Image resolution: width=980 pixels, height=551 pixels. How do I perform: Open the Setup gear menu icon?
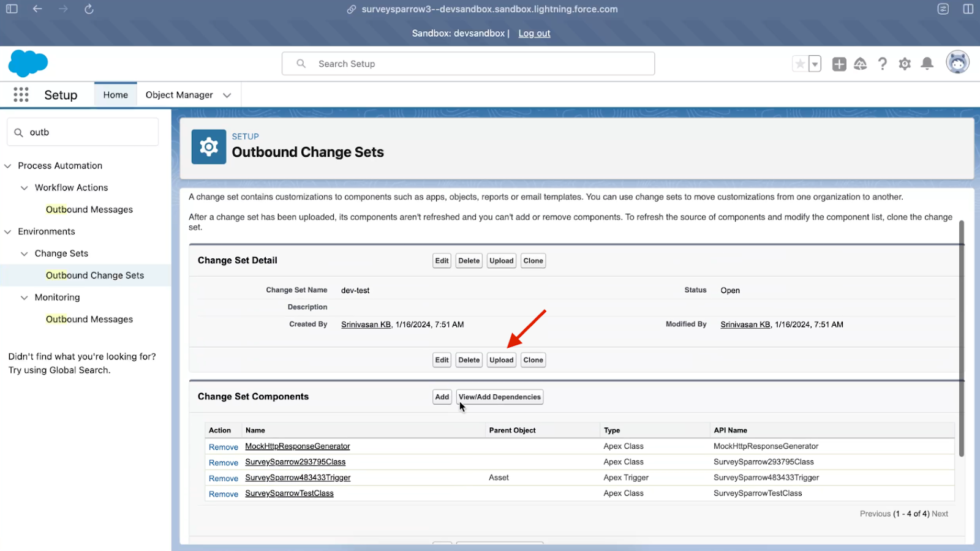pos(905,64)
